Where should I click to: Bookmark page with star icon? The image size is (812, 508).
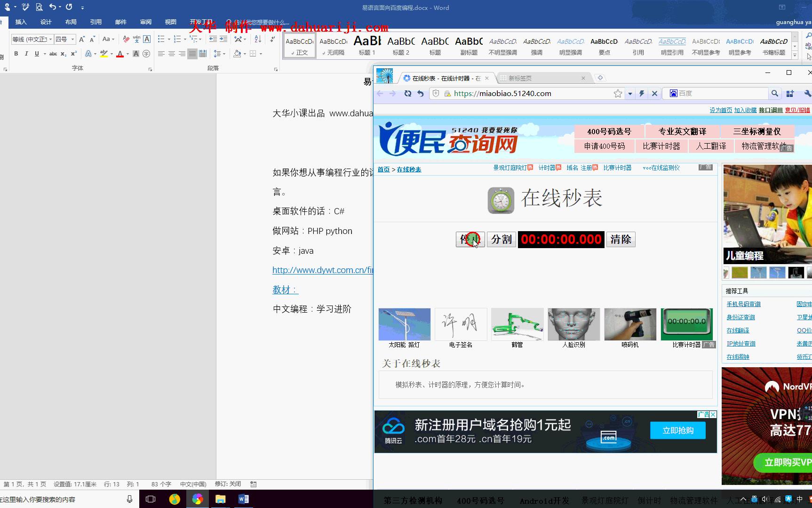618,93
